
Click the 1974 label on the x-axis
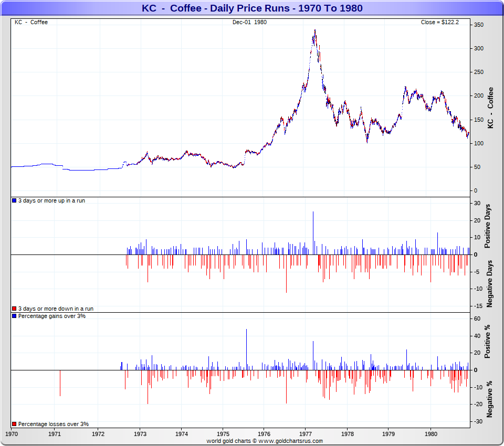coord(181,434)
